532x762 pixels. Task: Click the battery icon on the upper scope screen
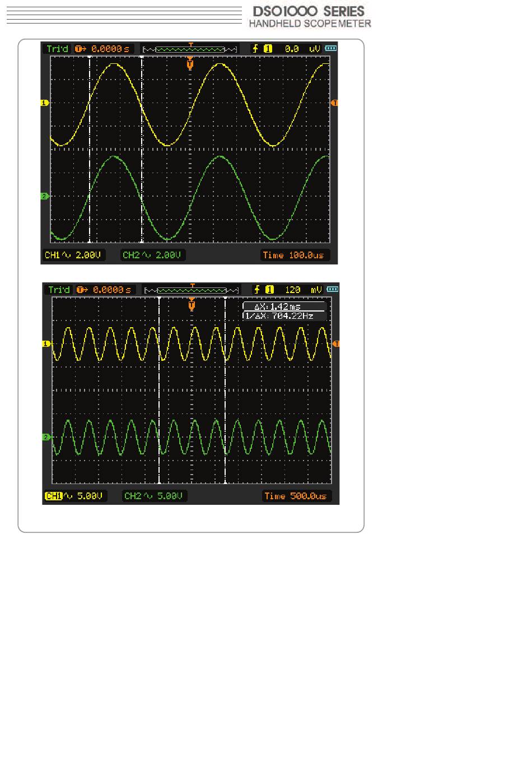coord(331,49)
